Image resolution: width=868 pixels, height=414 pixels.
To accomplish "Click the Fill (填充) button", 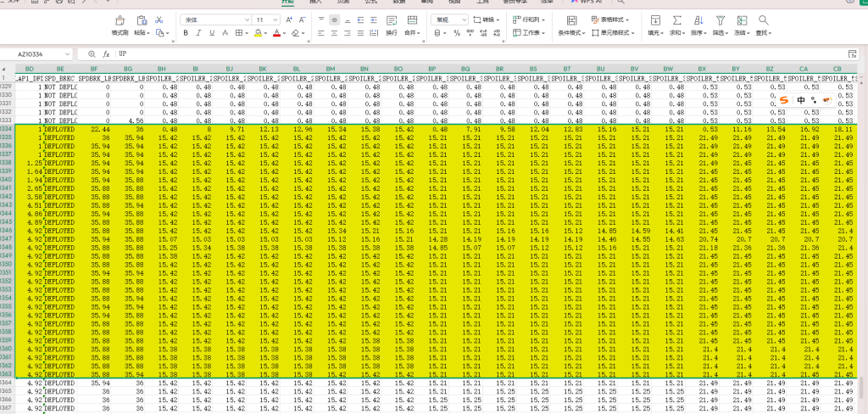I will point(655,25).
